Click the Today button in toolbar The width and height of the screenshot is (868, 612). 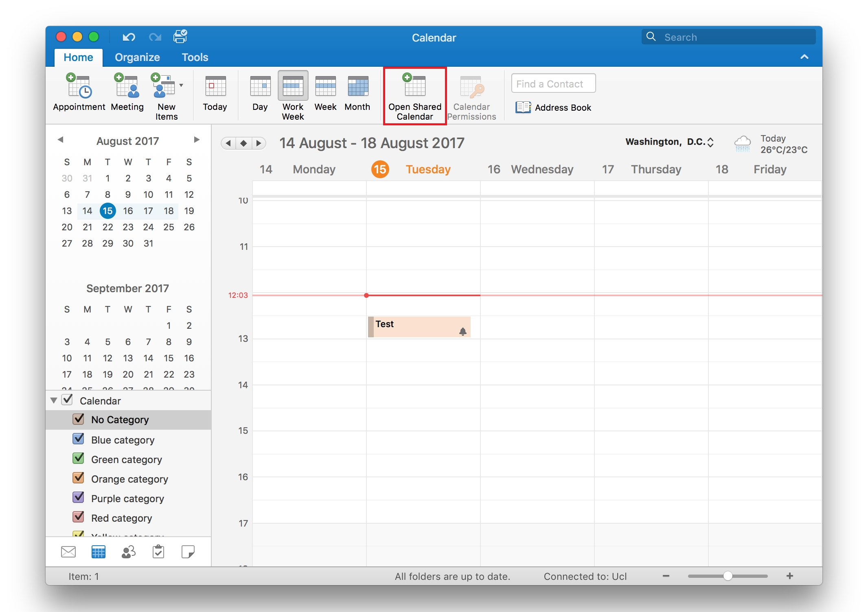(x=214, y=95)
